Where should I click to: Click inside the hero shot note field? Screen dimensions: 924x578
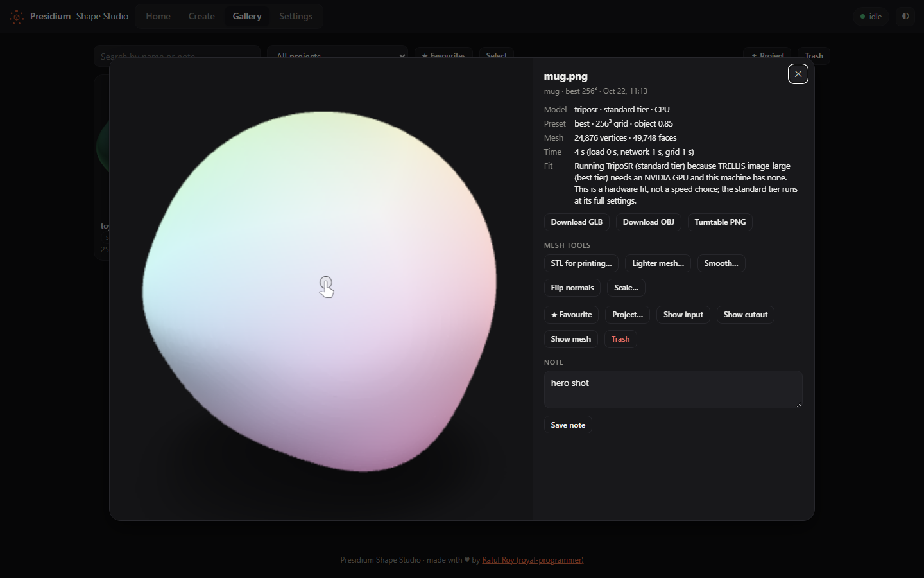click(673, 389)
